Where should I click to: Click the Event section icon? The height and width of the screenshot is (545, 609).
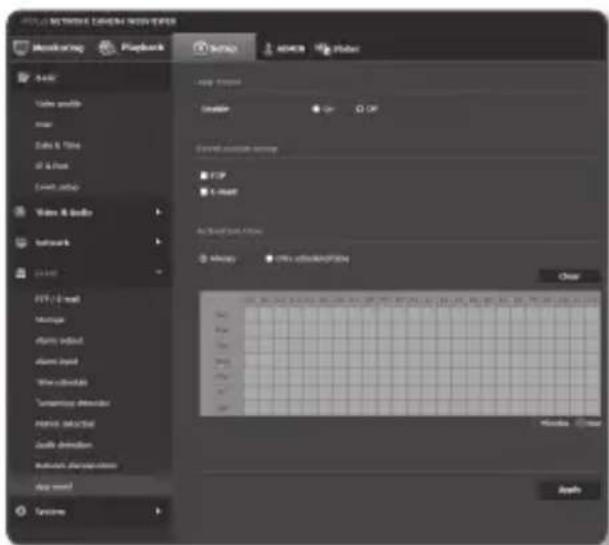tap(21, 273)
